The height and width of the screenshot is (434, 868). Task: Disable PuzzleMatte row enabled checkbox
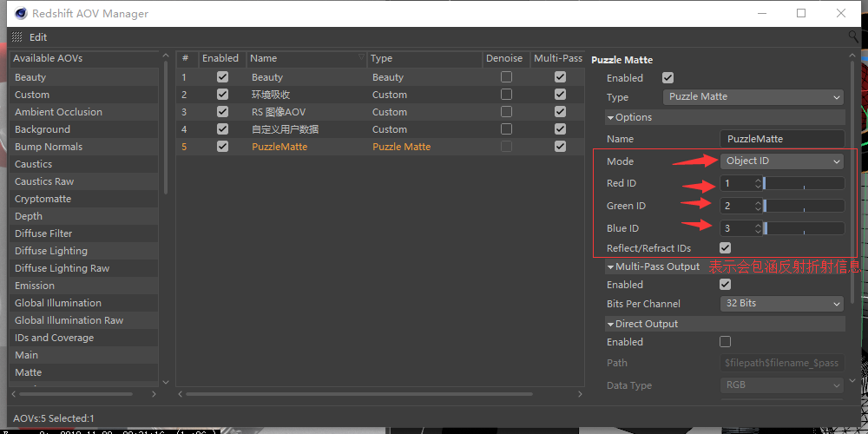click(x=222, y=147)
